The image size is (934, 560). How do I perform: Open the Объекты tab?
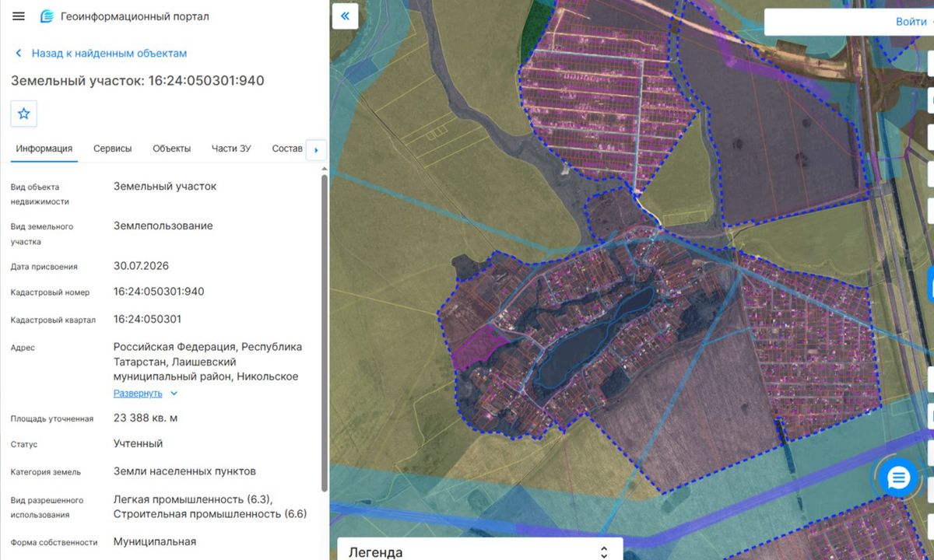[172, 149]
